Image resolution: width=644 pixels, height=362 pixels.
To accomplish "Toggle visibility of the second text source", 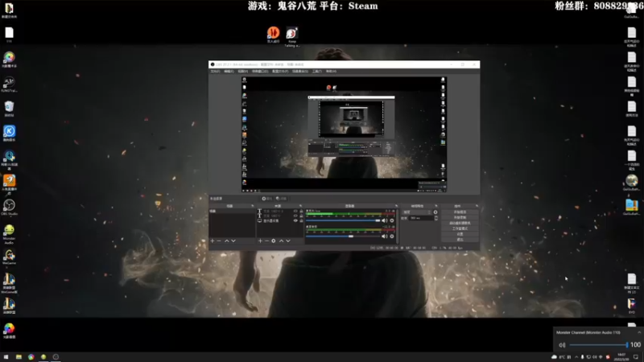I will (x=295, y=216).
